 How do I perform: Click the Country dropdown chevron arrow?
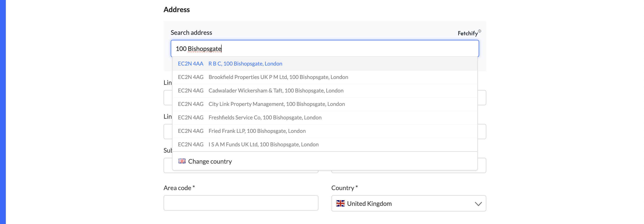(x=478, y=204)
